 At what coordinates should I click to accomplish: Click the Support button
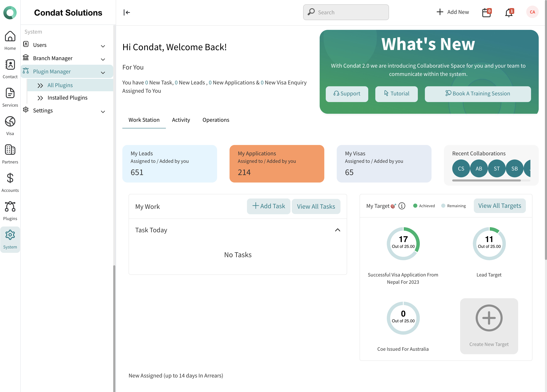(x=347, y=94)
